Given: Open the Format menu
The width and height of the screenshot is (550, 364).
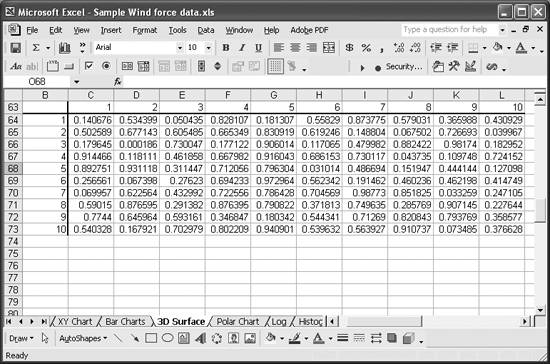Looking at the screenshot, I should (145, 30).
